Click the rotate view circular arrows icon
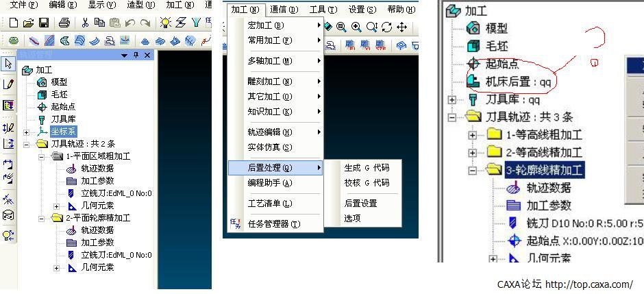This screenshot has height=294, width=644. (386, 27)
